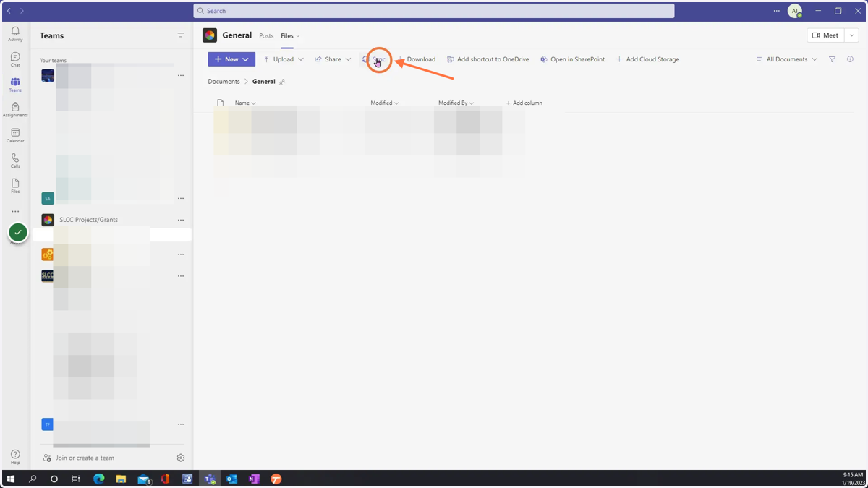This screenshot has width=868, height=488.
Task: Click Open in SharePoint
Action: pos(572,59)
